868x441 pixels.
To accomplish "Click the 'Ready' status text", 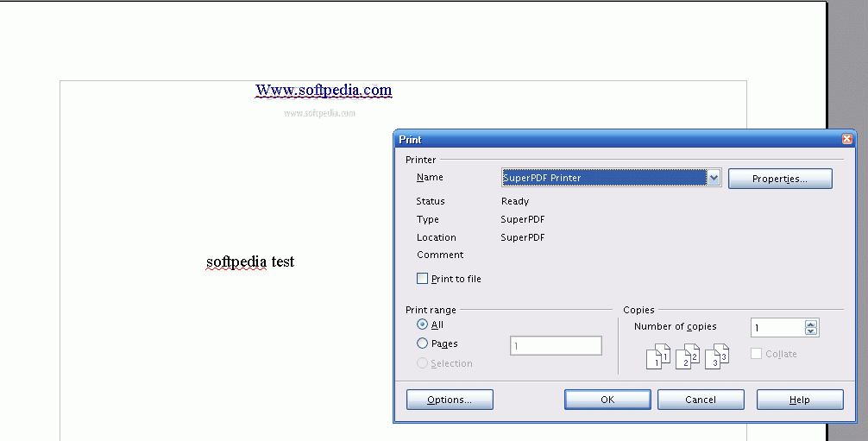I will coord(515,201).
